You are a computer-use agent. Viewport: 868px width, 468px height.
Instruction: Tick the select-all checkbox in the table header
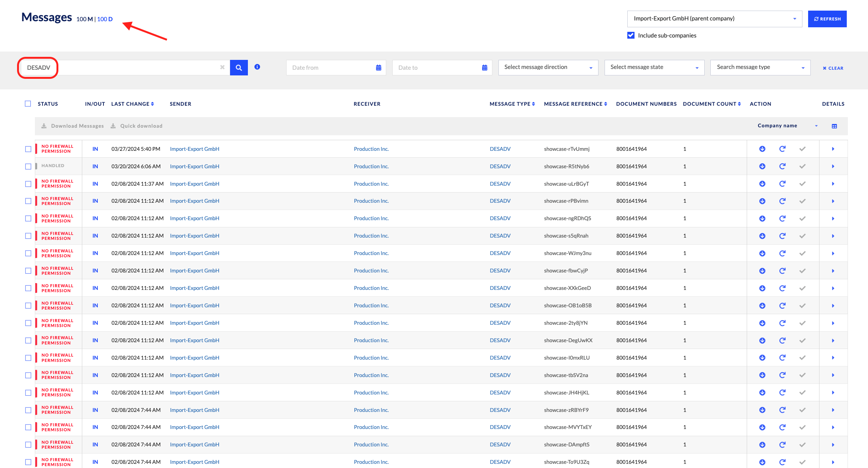(x=28, y=104)
